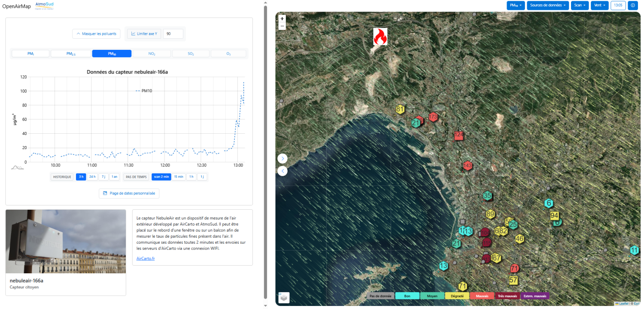
Task: Open the Sources de données dropdown
Action: click(x=548, y=5)
